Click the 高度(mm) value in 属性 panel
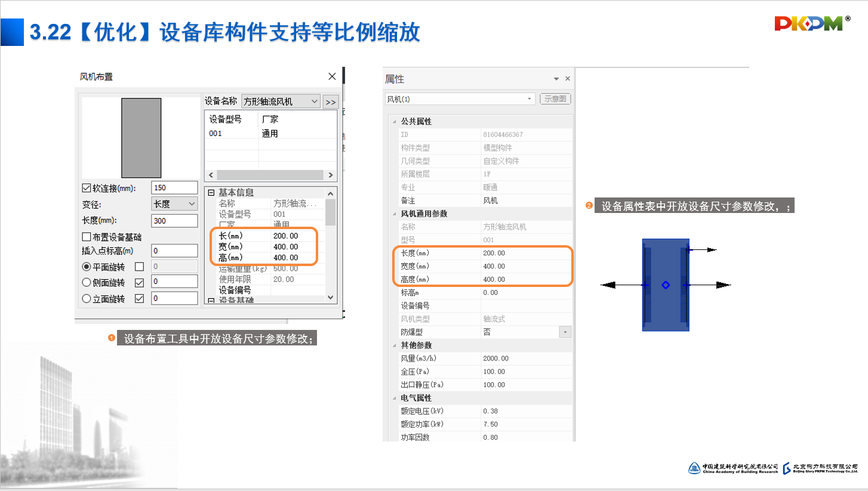Screen dimensions: 868x491 527,279
